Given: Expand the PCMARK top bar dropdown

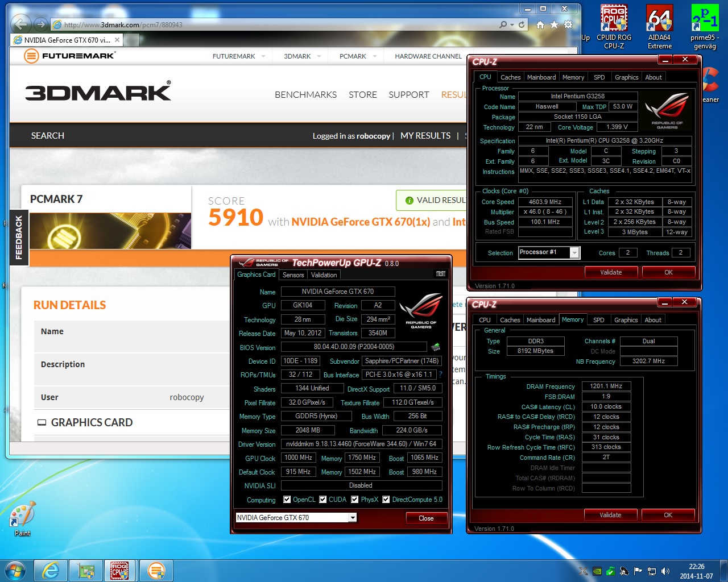Looking at the screenshot, I should (375, 56).
